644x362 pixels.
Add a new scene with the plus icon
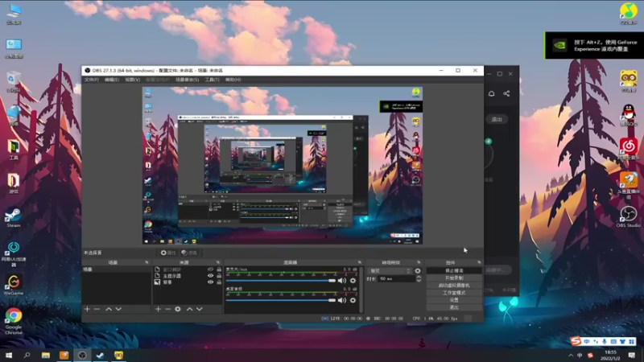click(x=87, y=309)
